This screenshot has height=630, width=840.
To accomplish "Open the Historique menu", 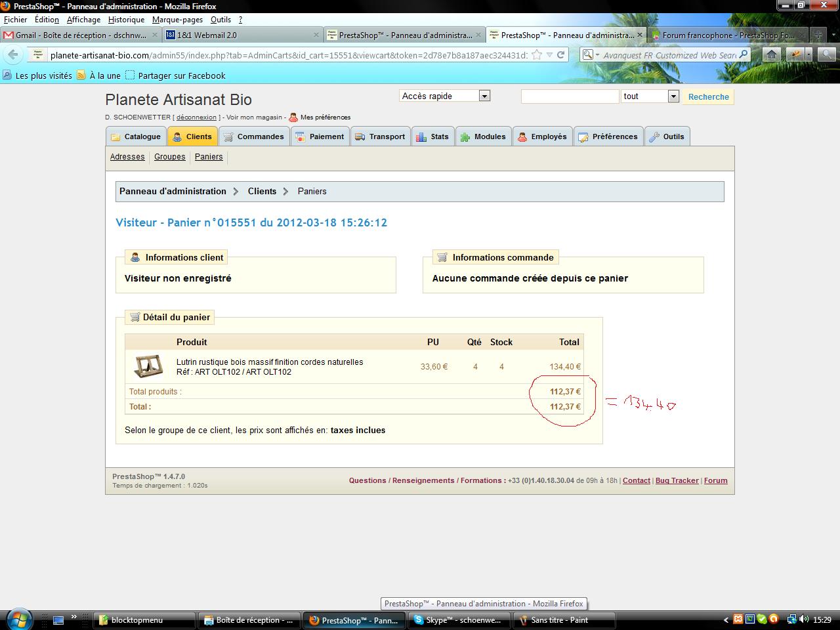I will point(126,20).
